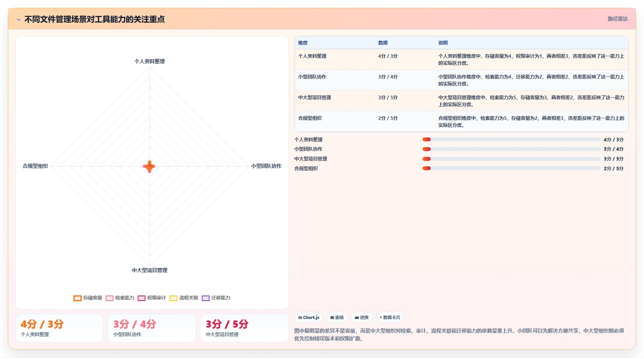Viewport: 644px width, 358px height.
Task: Click radar axis label 中大型项目管理
Action: coord(150,270)
